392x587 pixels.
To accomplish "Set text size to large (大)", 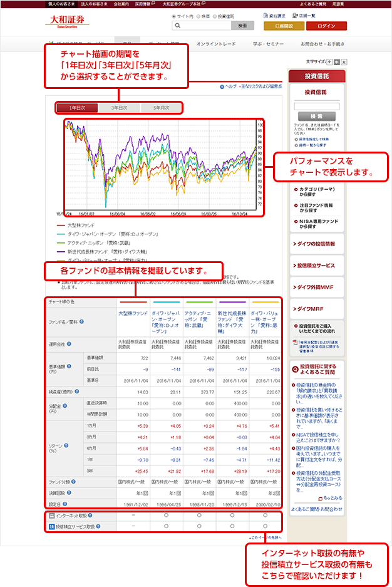I will (x=344, y=62).
